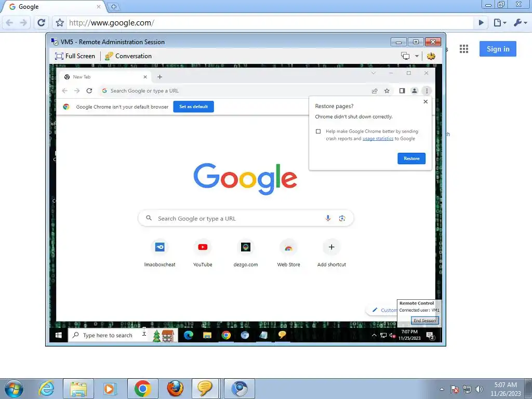Click the outer browser reload button
532x399 pixels.
pyautogui.click(x=42, y=23)
